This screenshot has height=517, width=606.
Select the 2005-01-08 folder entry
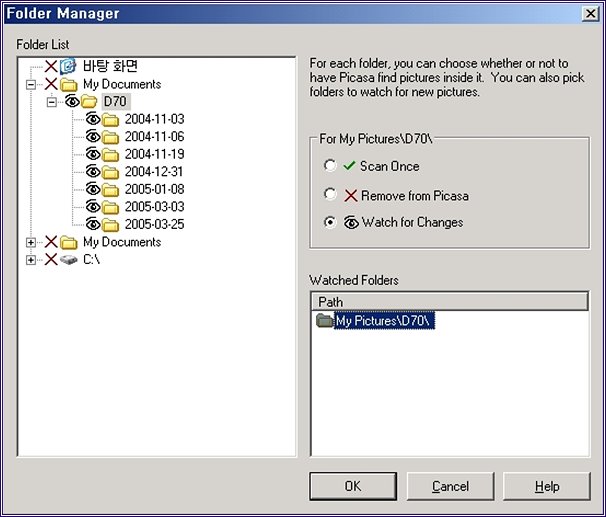point(154,189)
